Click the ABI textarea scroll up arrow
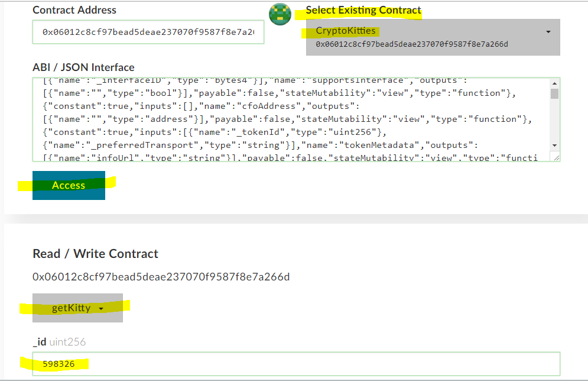588x381 pixels. [x=555, y=83]
